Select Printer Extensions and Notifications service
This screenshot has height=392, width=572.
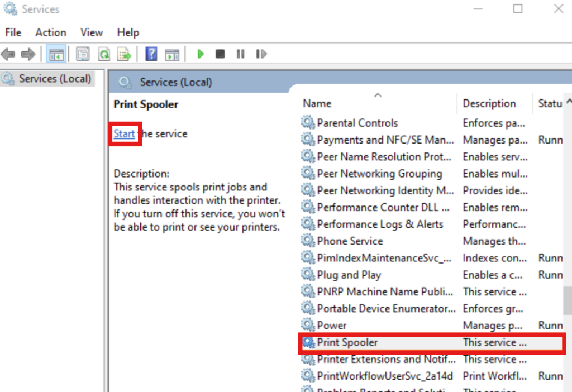coord(432,359)
